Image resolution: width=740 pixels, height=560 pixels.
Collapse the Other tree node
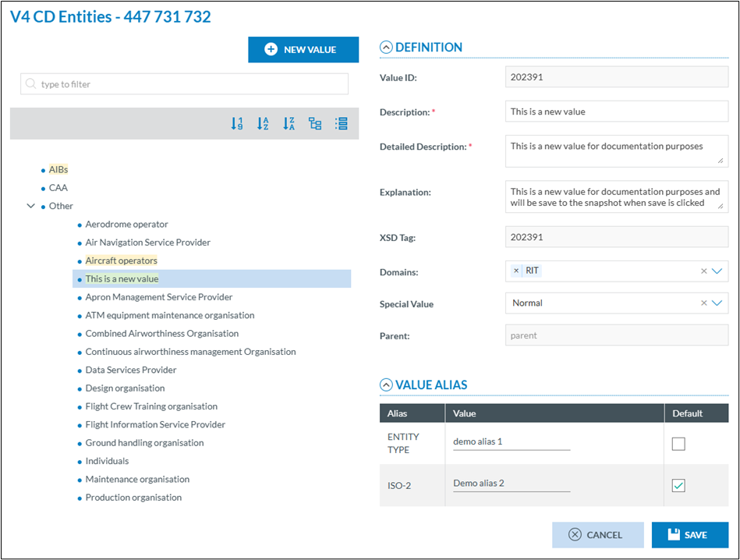31,206
